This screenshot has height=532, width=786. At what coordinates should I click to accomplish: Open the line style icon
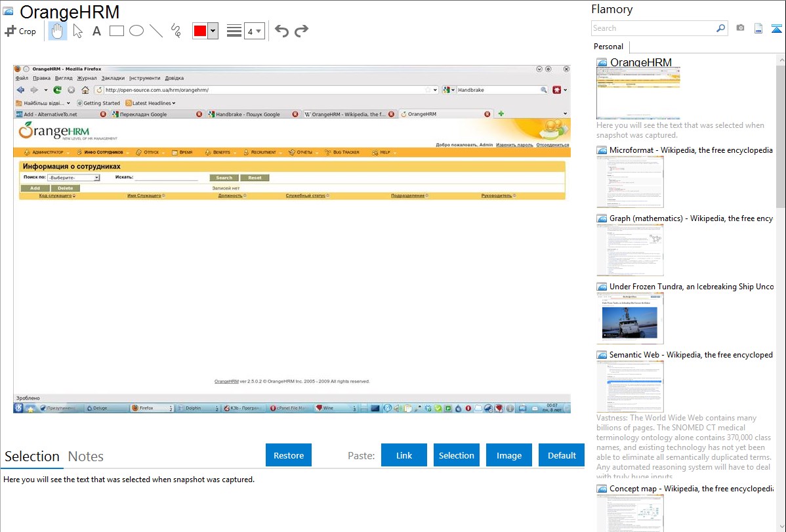point(234,31)
